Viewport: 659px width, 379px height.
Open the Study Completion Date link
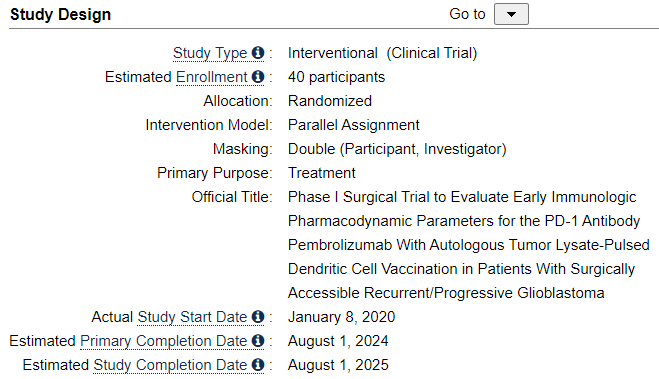click(x=170, y=365)
